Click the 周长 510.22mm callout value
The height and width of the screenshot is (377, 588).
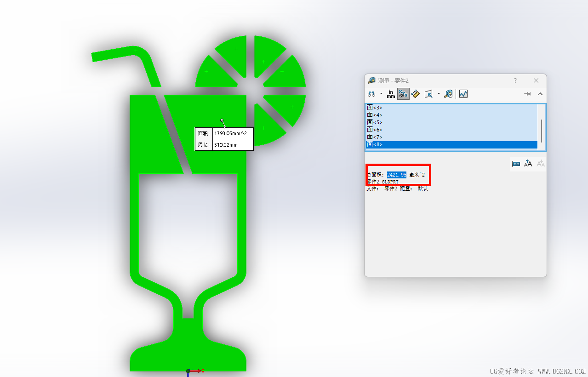(226, 145)
